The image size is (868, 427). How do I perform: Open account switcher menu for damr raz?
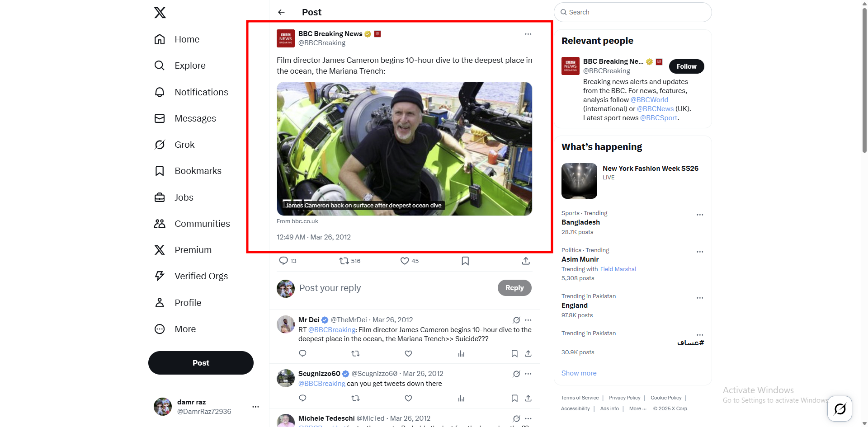255,407
